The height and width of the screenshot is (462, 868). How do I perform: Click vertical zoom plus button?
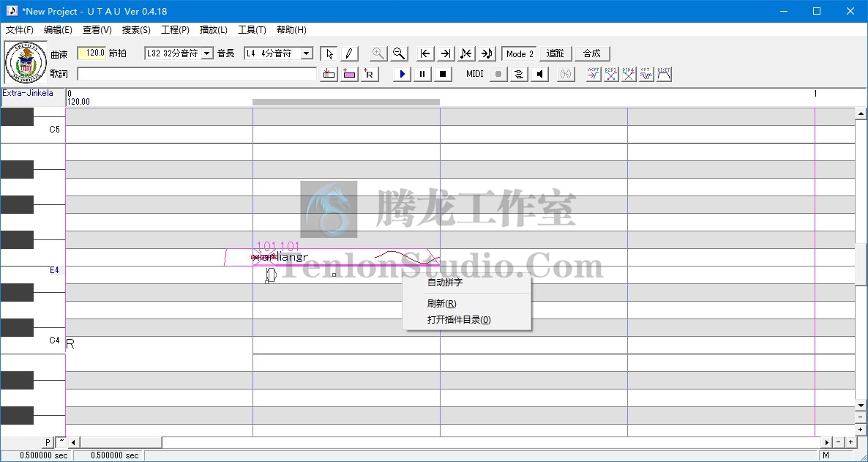pyautogui.click(x=861, y=429)
